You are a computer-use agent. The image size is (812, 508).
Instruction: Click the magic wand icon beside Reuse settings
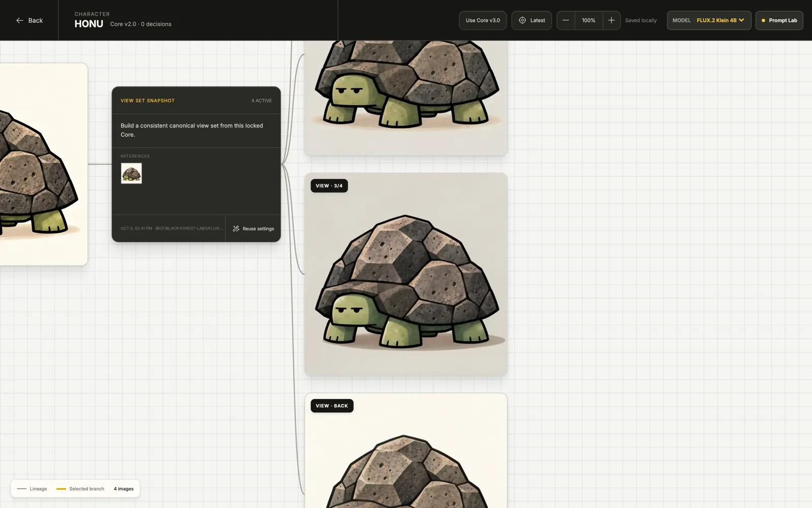click(x=236, y=229)
